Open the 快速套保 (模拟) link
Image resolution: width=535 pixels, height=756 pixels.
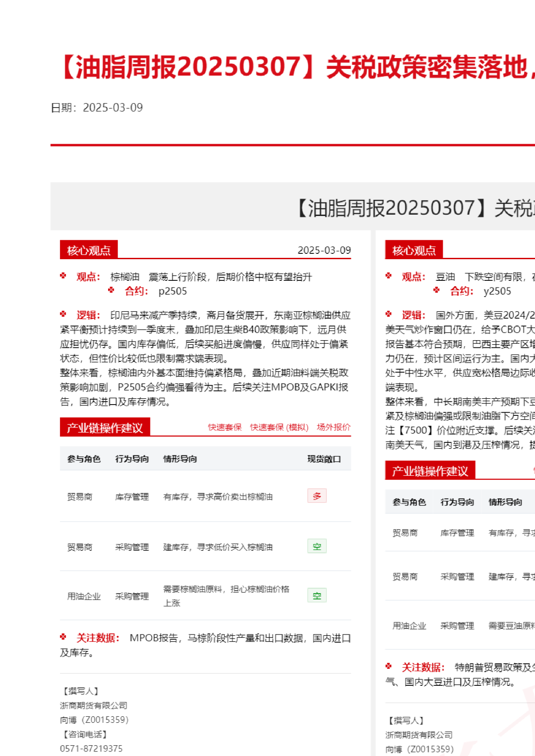(279, 427)
